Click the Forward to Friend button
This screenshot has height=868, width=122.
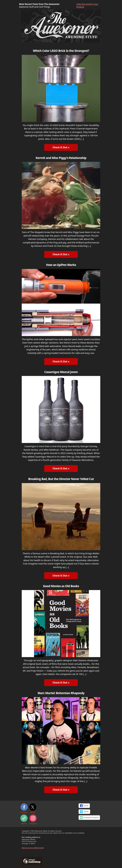(x=89, y=817)
